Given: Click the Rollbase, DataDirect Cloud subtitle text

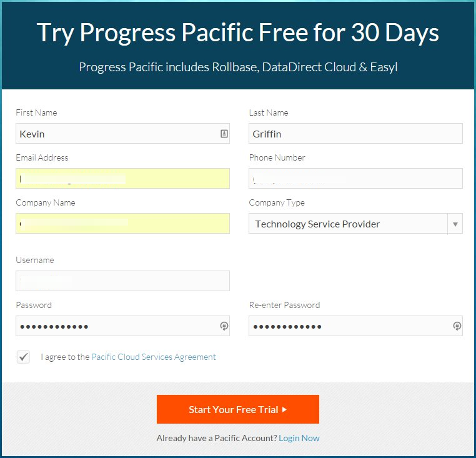Looking at the screenshot, I should 237,67.
